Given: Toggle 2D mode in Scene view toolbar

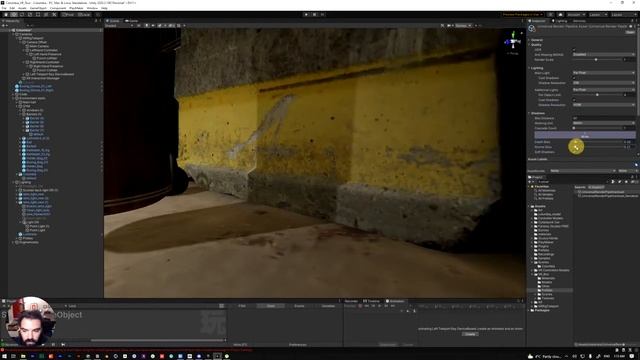Looking at the screenshot, I should [x=139, y=26].
